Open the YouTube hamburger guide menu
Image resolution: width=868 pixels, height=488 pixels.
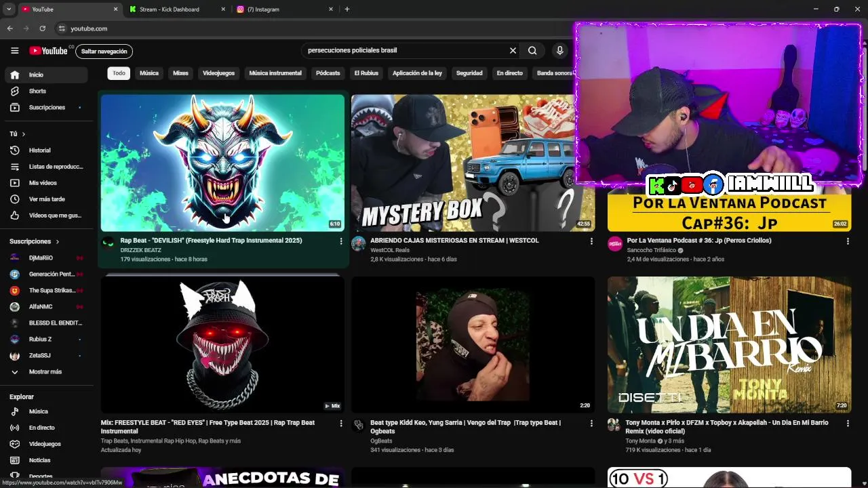[14, 51]
